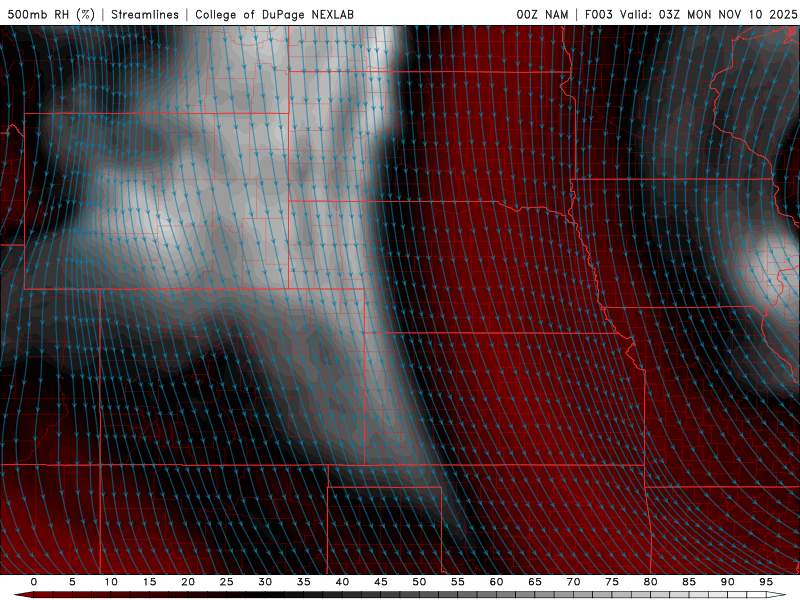Screen dimensions: 800x600
Task: Click the colorbar label "15"
Action: 149,582
